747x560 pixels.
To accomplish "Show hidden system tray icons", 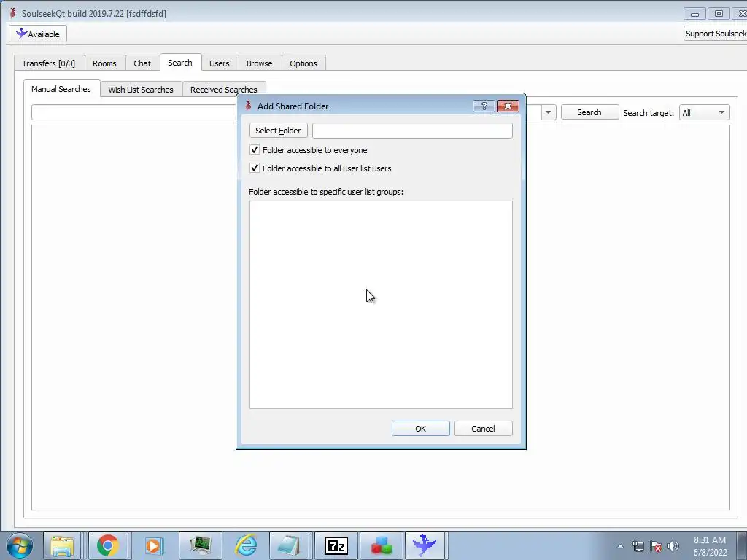I will tap(620, 546).
